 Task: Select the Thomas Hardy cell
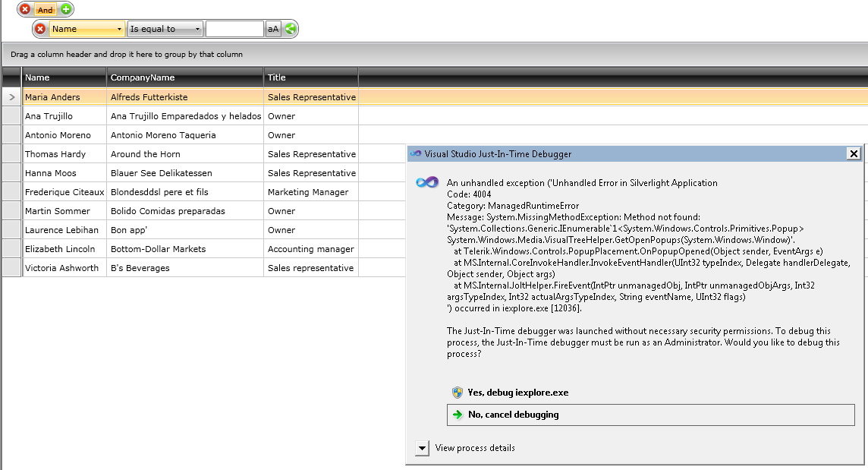64,154
